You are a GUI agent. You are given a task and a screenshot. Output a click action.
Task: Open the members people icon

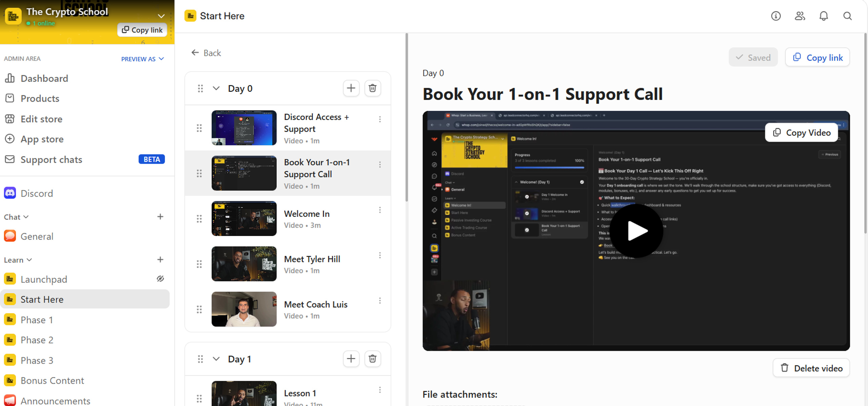(800, 16)
